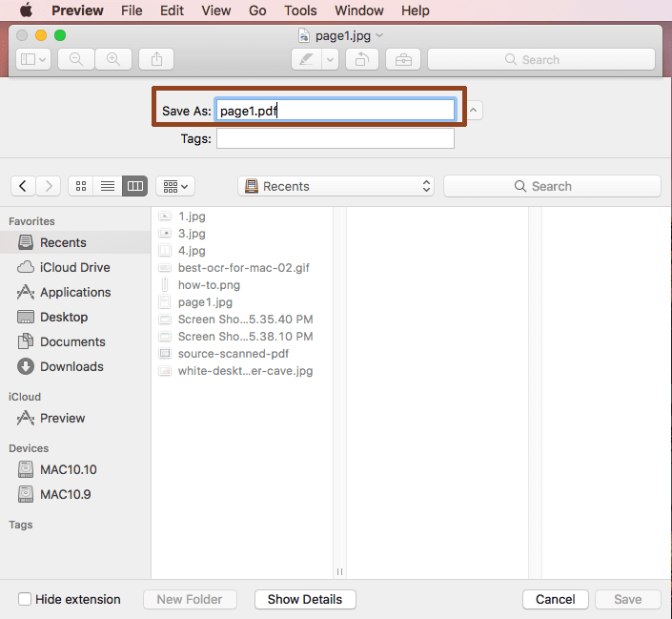Image resolution: width=672 pixels, height=619 pixels.
Task: Select Downloads in the sidebar
Action: click(75, 367)
